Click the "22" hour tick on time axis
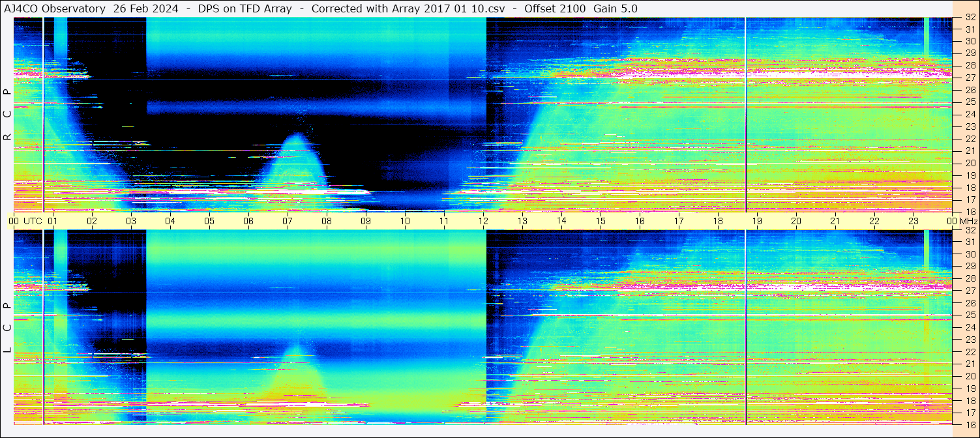The width and height of the screenshot is (980, 438). coord(874,221)
